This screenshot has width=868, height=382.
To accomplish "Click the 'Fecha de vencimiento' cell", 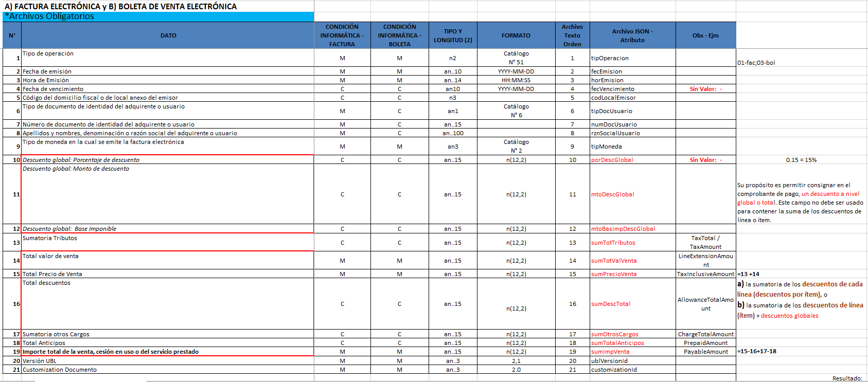I will [168, 89].
